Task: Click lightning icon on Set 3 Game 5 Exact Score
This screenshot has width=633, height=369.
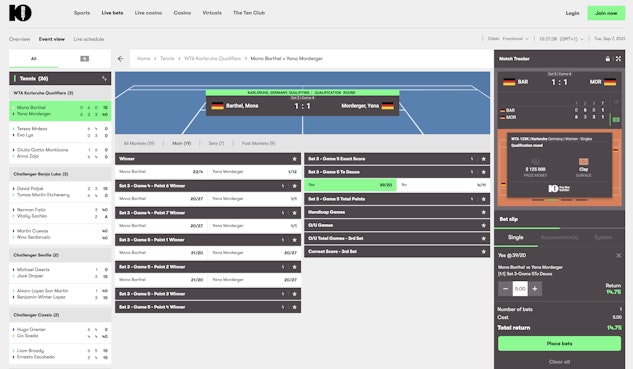Action: [x=472, y=159]
